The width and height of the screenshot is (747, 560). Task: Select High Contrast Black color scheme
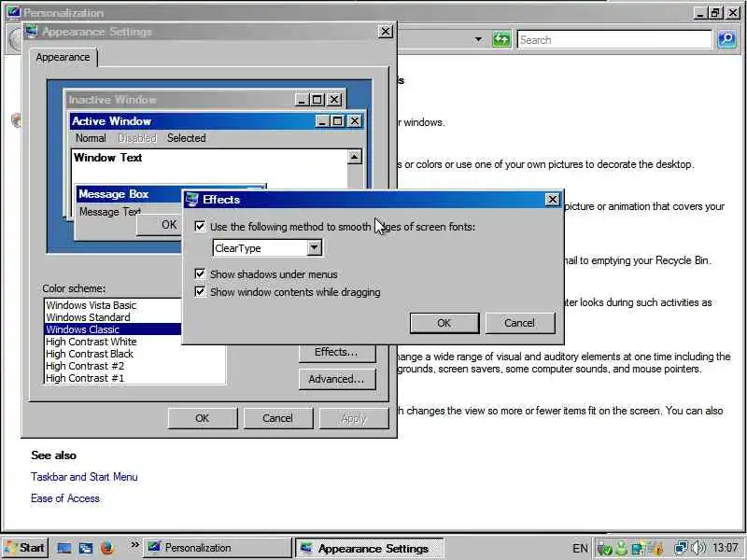[90, 354]
